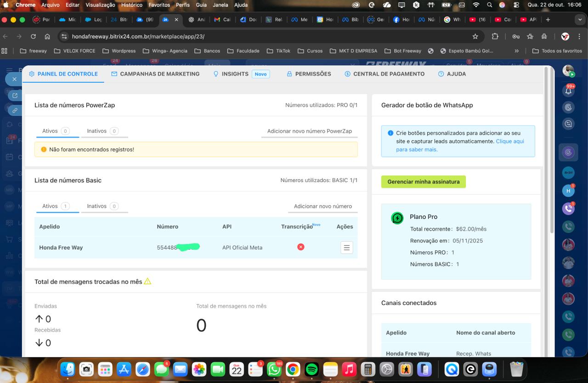Click the user profile avatar in the top right
This screenshot has width=588, height=383.
tap(568, 70)
